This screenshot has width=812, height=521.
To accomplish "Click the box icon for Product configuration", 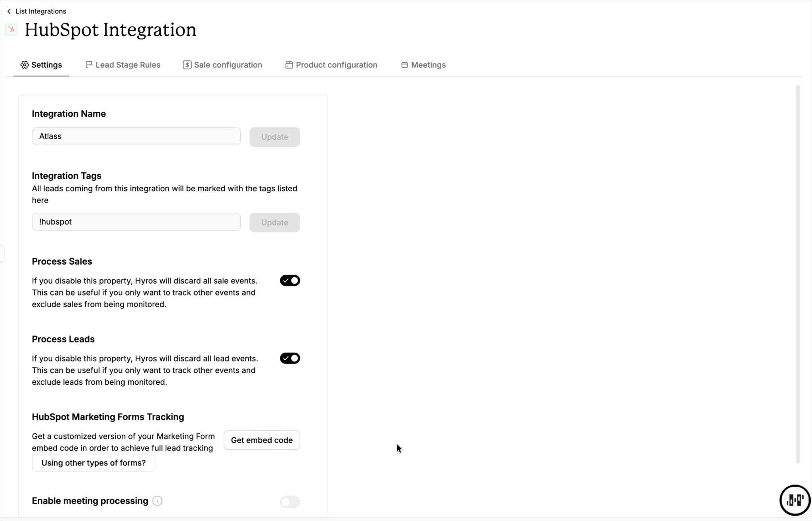I will click(x=289, y=65).
